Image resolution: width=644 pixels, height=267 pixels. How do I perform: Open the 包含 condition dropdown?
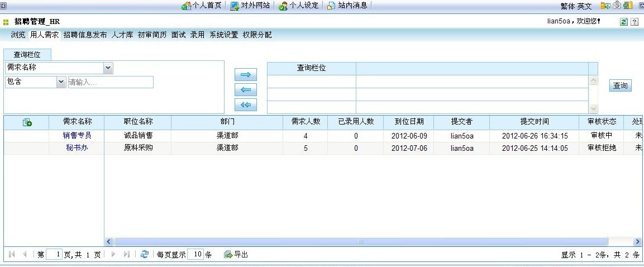tap(61, 82)
